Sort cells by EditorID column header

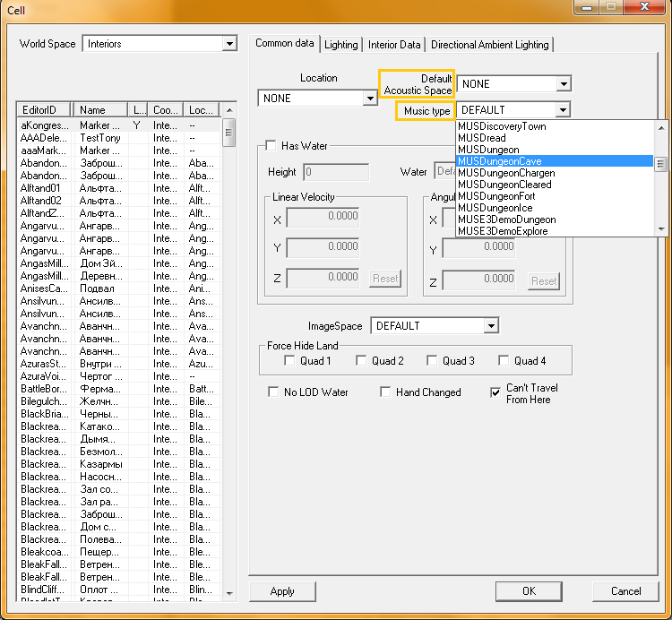[x=44, y=110]
